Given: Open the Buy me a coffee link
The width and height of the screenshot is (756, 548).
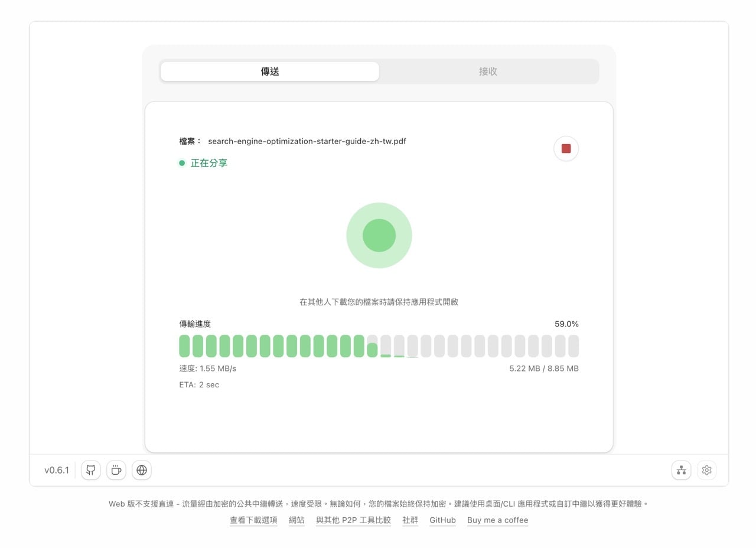Looking at the screenshot, I should (497, 520).
